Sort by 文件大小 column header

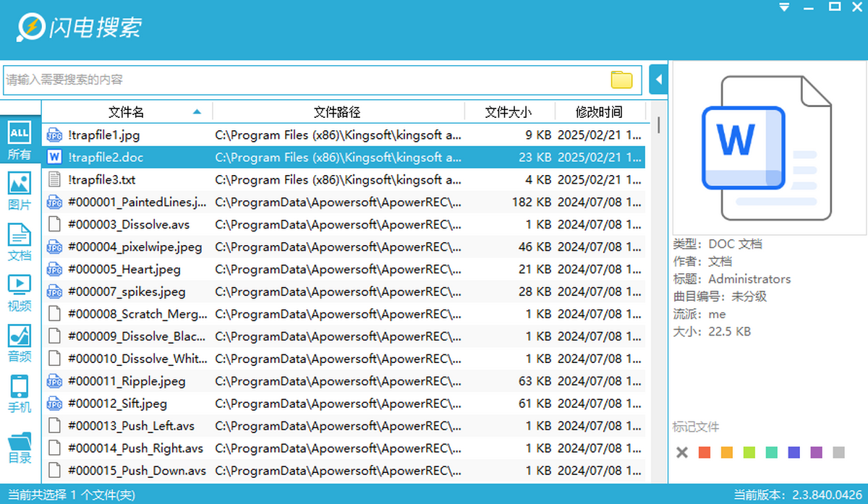pos(508,112)
